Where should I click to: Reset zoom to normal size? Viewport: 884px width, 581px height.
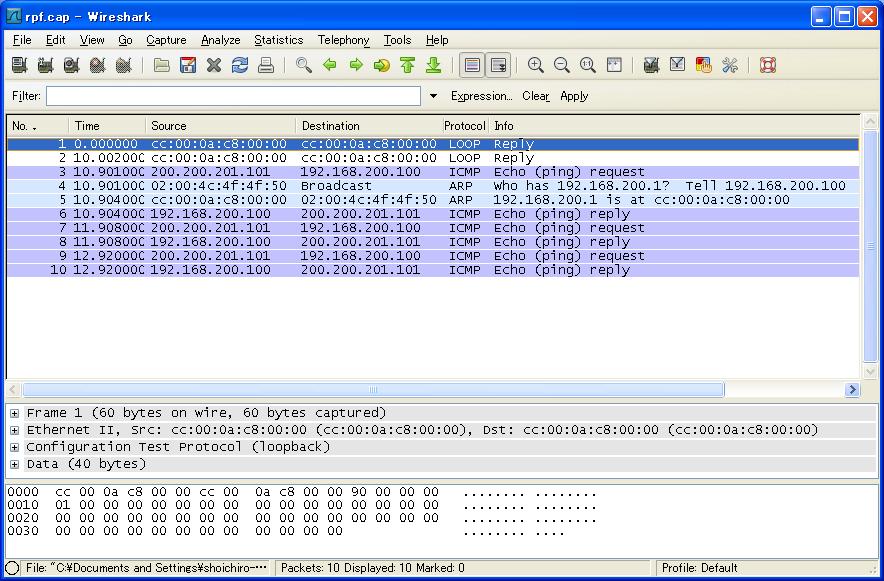point(587,65)
